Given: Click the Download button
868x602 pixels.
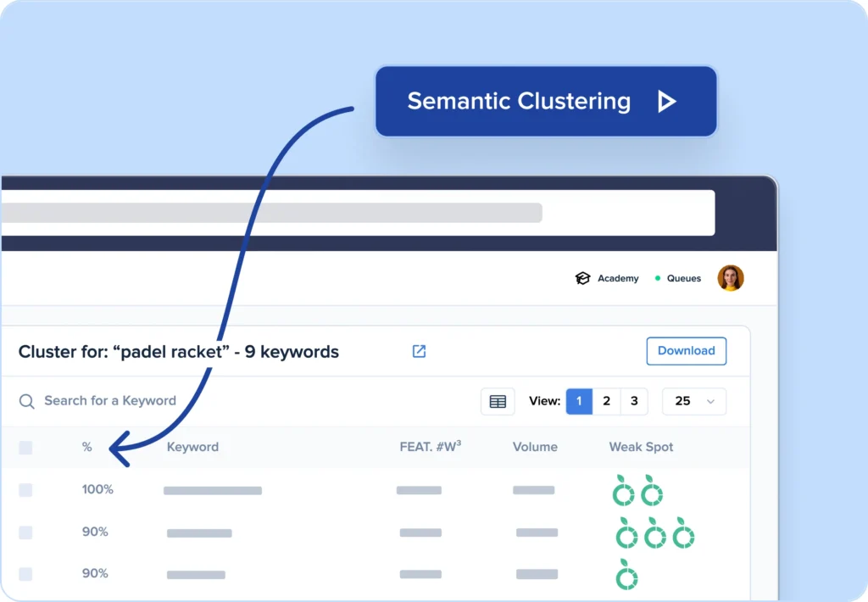Looking at the screenshot, I should (686, 350).
